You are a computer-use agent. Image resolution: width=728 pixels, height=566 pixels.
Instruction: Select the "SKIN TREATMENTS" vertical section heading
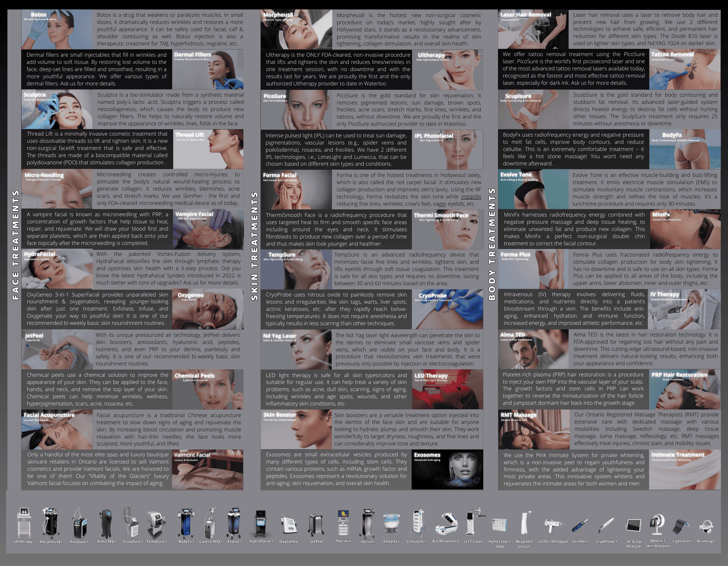tap(254, 246)
